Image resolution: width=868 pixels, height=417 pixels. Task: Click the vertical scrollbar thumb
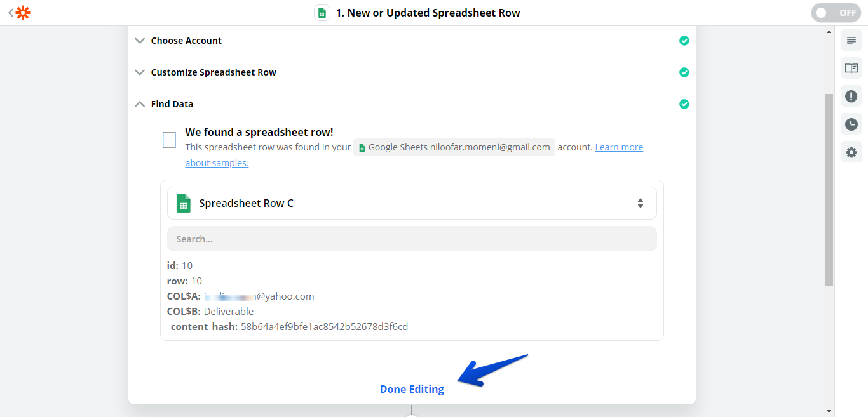pyautogui.click(x=829, y=189)
